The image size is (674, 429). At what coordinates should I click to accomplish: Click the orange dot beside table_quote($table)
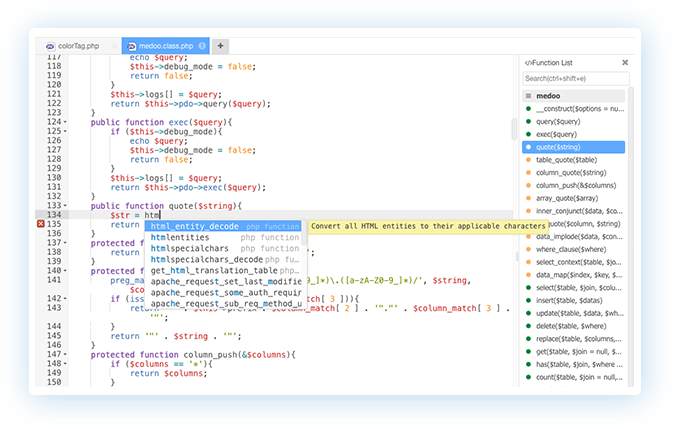click(528, 160)
